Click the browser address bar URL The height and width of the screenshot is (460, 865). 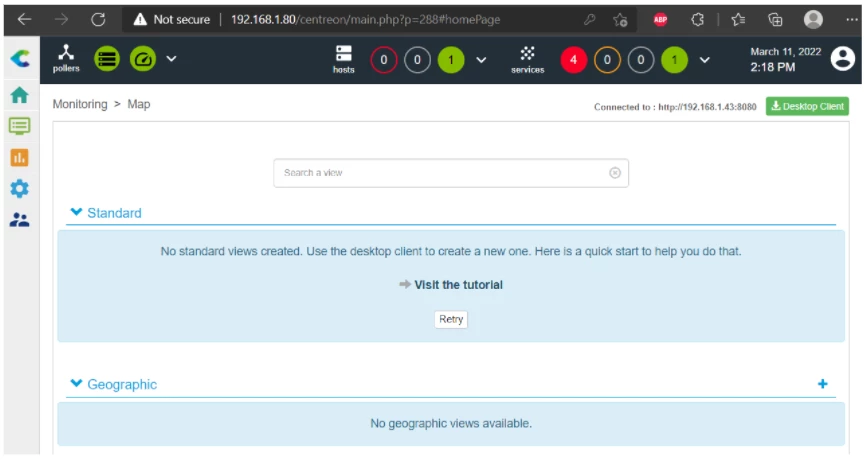pos(365,20)
